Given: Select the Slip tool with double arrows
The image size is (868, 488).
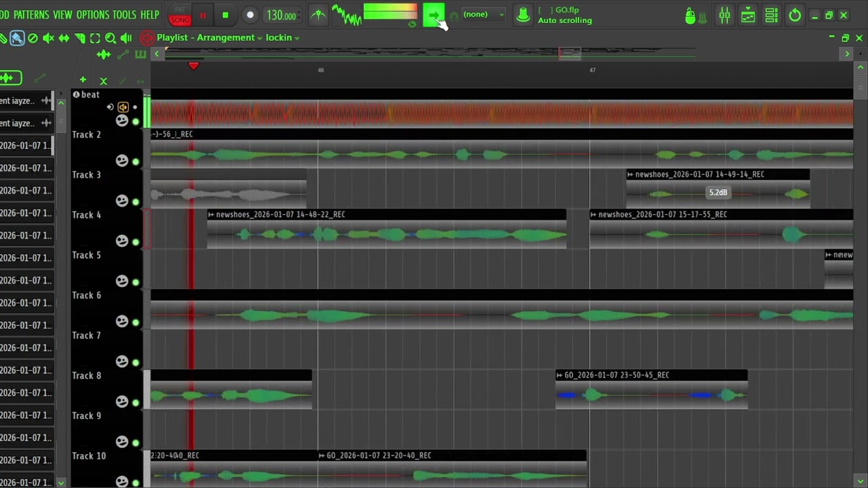Looking at the screenshot, I should coord(64,39).
